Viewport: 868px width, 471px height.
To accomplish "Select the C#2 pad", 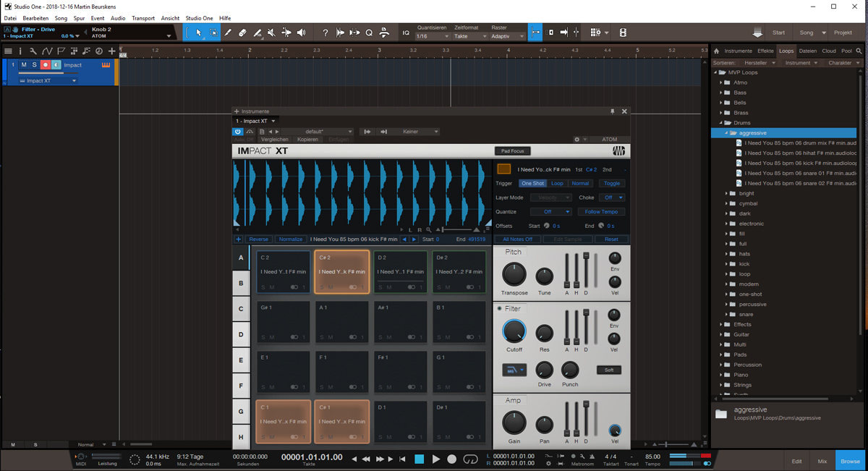I will [x=342, y=272].
